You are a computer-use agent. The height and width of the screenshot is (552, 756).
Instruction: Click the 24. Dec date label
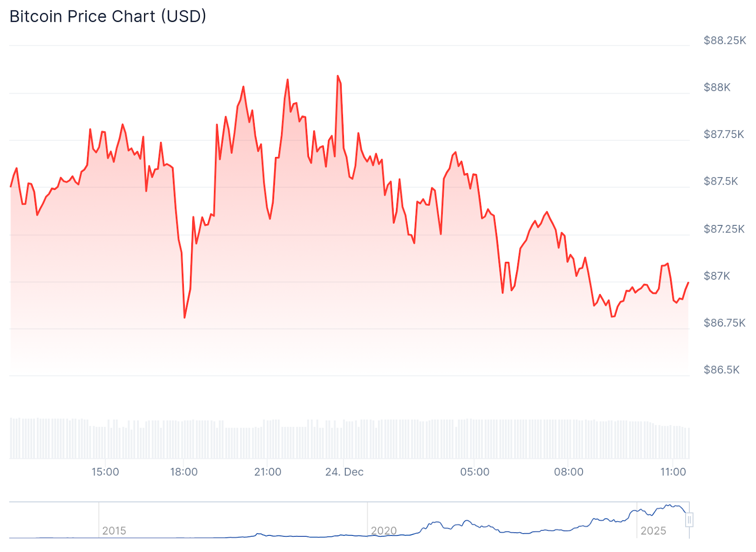(344, 472)
